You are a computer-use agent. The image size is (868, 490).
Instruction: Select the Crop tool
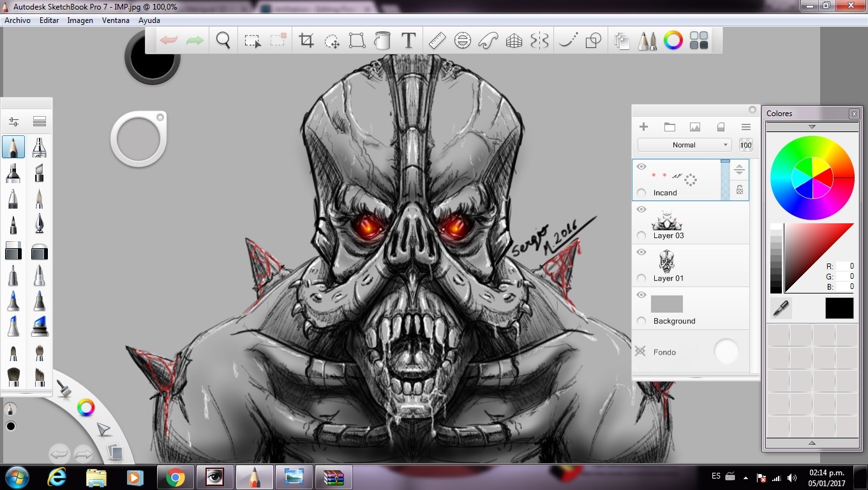(x=306, y=41)
